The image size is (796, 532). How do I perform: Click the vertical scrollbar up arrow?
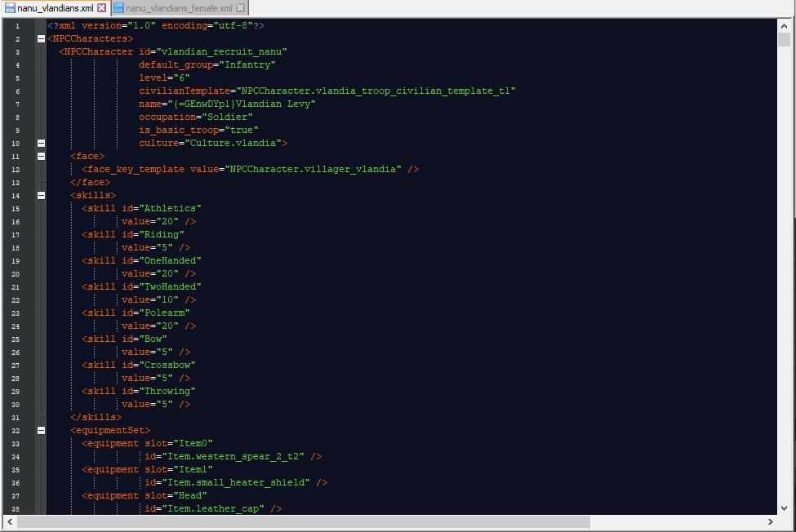coord(784,25)
